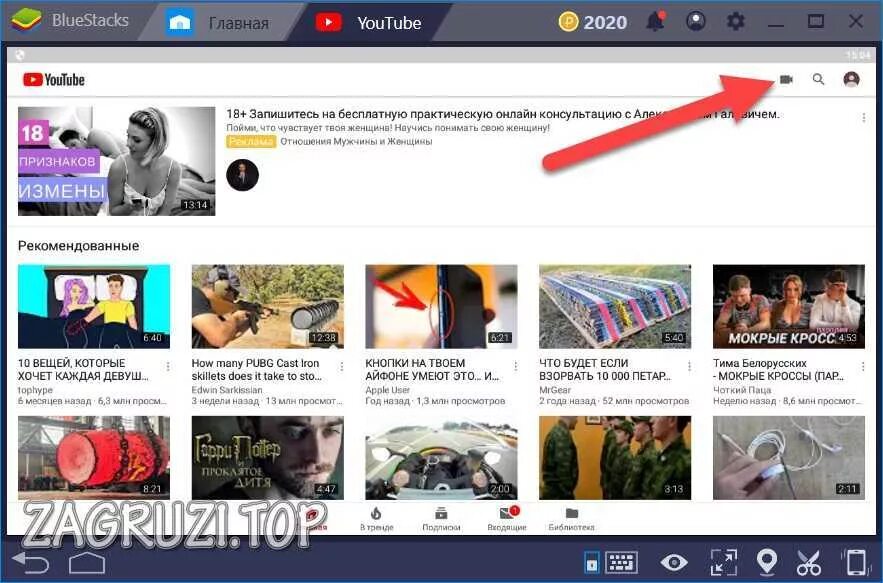Open BlueStacks account profile icon

(696, 21)
